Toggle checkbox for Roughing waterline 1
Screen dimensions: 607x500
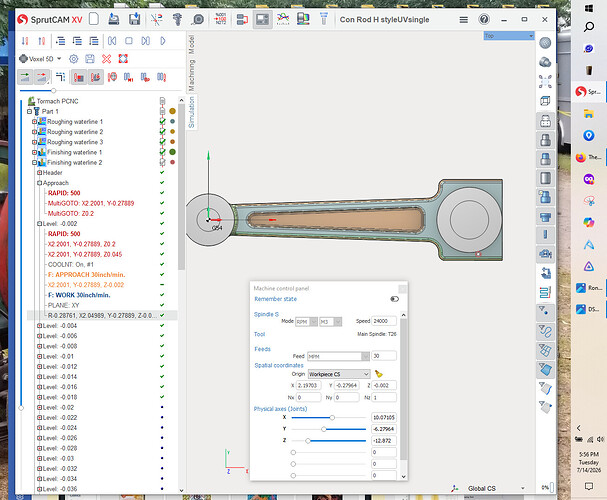click(x=162, y=122)
